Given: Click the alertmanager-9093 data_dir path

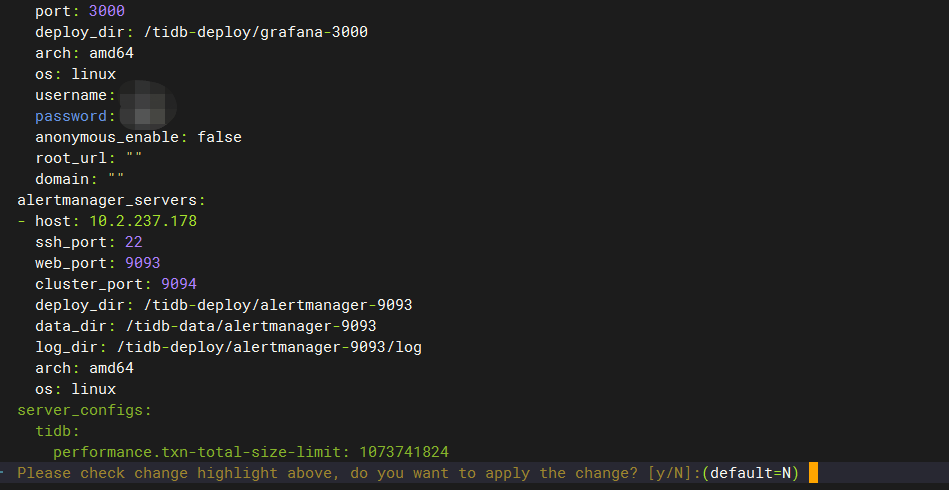Looking at the screenshot, I should coord(251,326).
